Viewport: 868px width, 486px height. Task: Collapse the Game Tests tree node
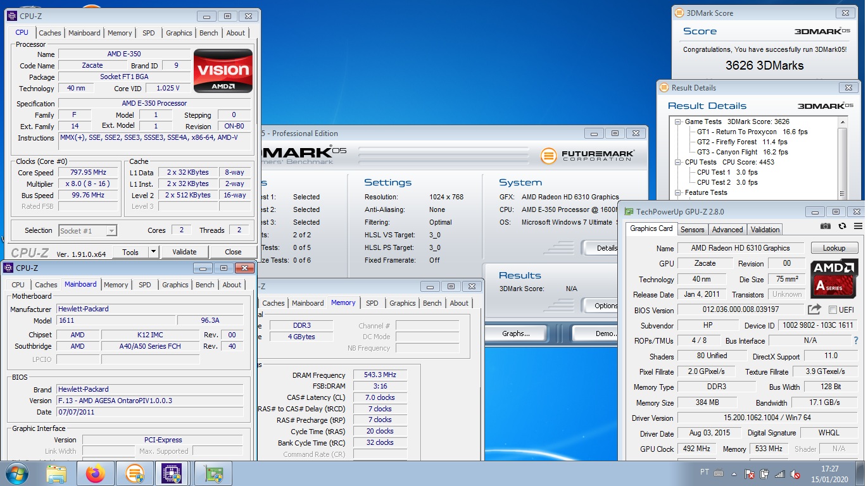tap(678, 121)
